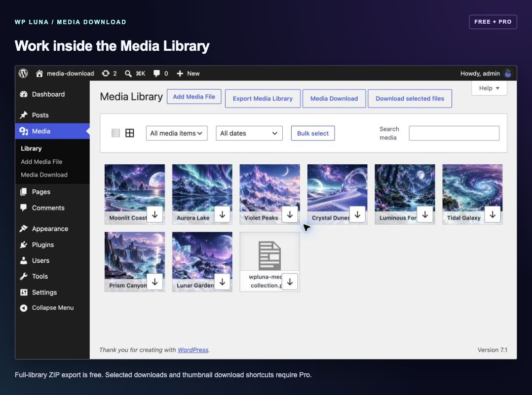Click the FREE + PRO badge
The image size is (532, 395).
(493, 22)
